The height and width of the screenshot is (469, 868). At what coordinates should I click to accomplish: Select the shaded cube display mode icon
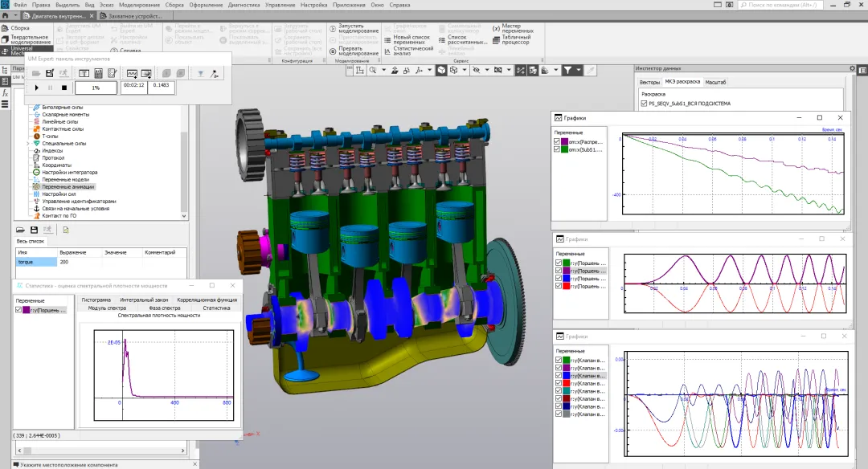441,71
